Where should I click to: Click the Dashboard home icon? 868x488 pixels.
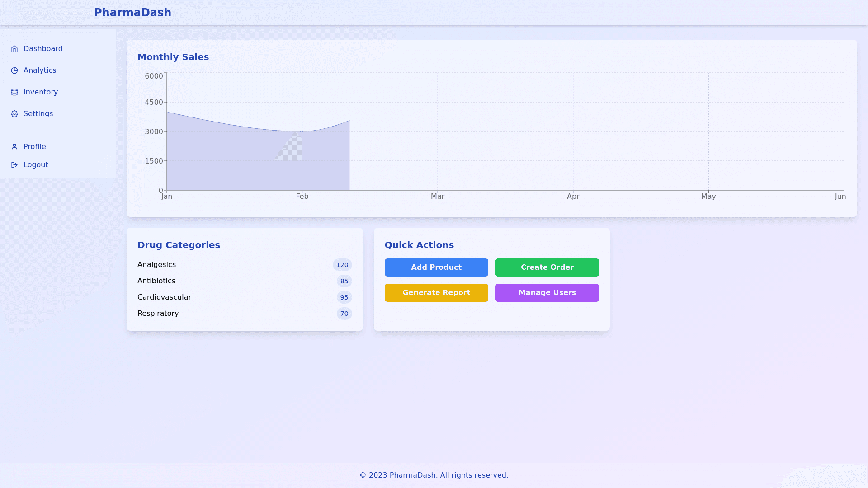(14, 49)
